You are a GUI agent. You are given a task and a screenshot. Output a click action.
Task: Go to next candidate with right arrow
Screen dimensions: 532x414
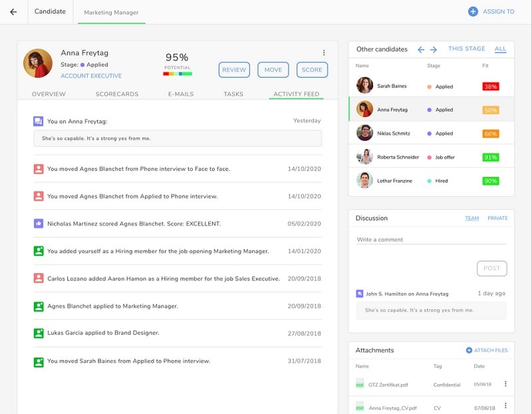[x=434, y=49]
